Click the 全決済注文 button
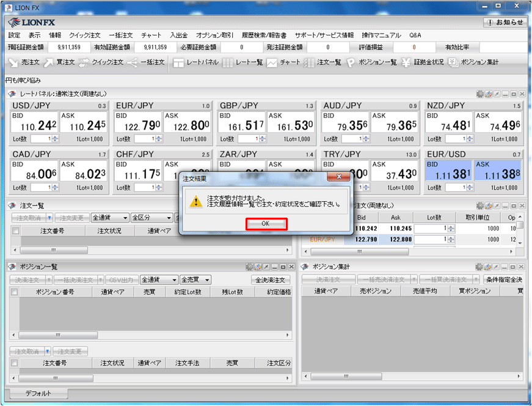The width and height of the screenshot is (532, 406). coord(271,280)
